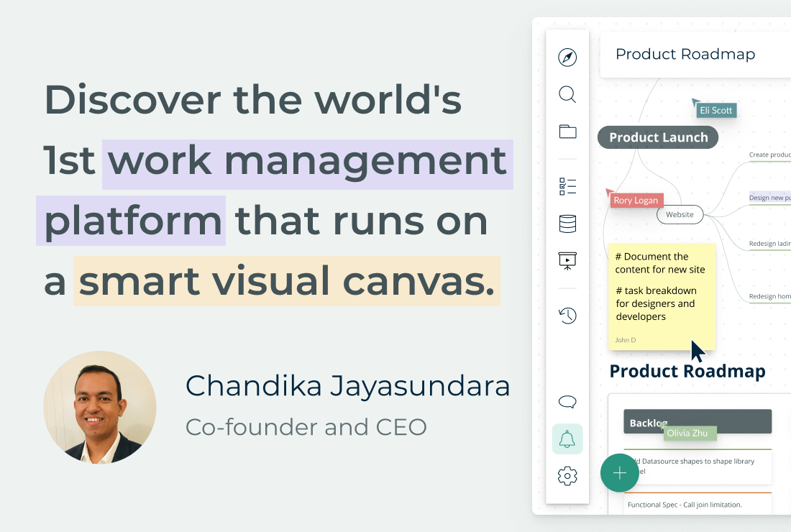Open the Explore compass panel
791x532 pixels.
[567, 57]
